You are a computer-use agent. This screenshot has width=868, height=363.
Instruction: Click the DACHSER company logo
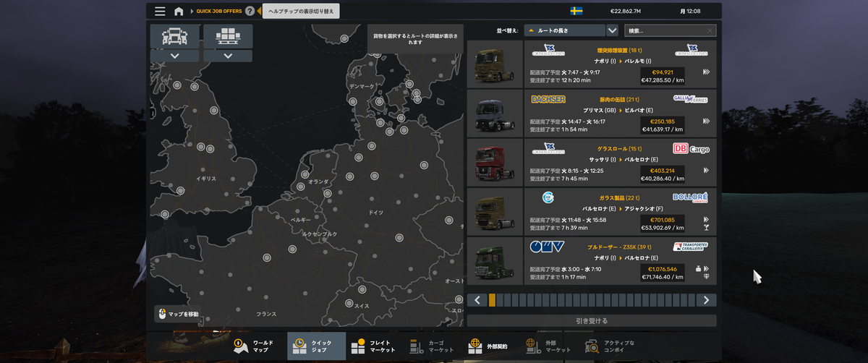pyautogui.click(x=548, y=99)
